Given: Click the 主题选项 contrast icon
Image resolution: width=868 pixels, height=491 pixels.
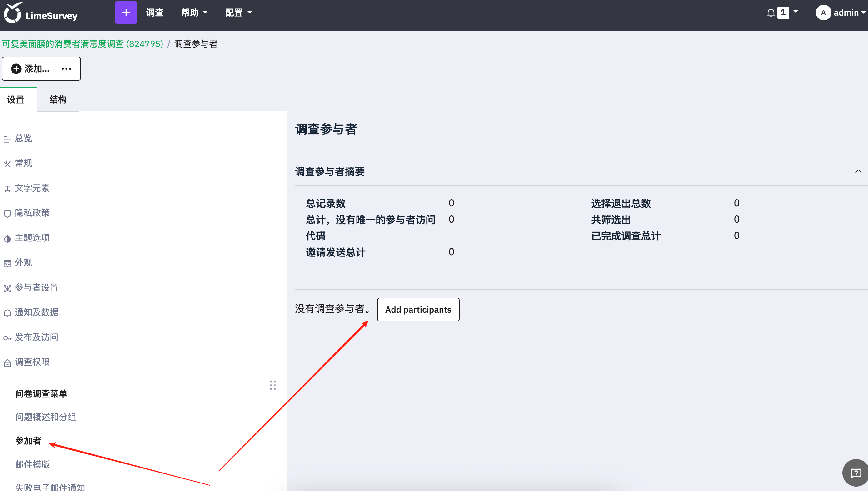Looking at the screenshot, I should (7, 239).
